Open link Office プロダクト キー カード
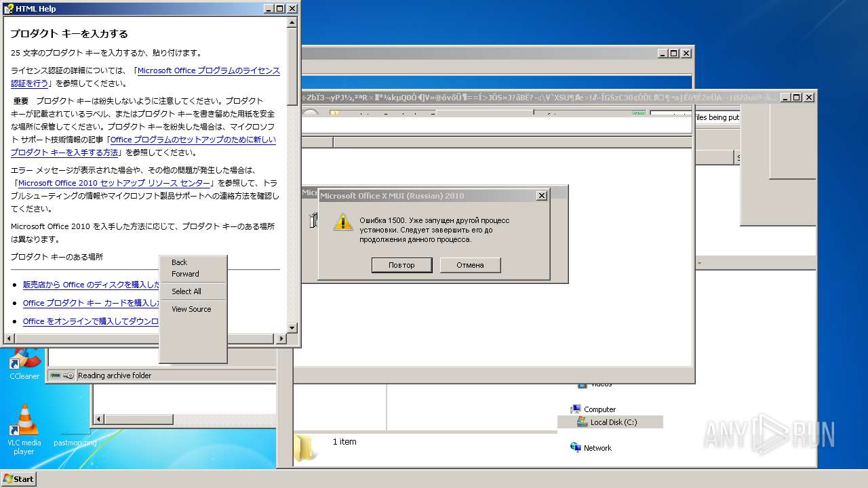This screenshot has height=488, width=868. point(92,303)
